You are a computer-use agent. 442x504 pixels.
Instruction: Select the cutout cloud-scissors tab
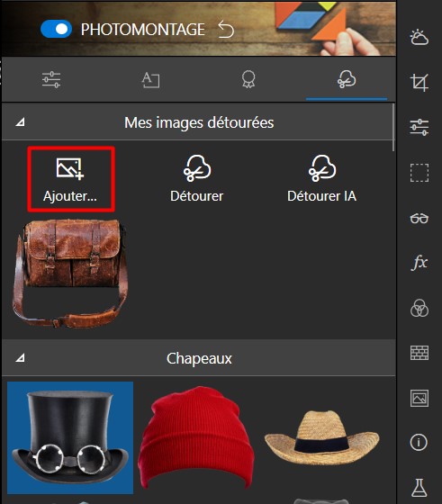coord(347,79)
